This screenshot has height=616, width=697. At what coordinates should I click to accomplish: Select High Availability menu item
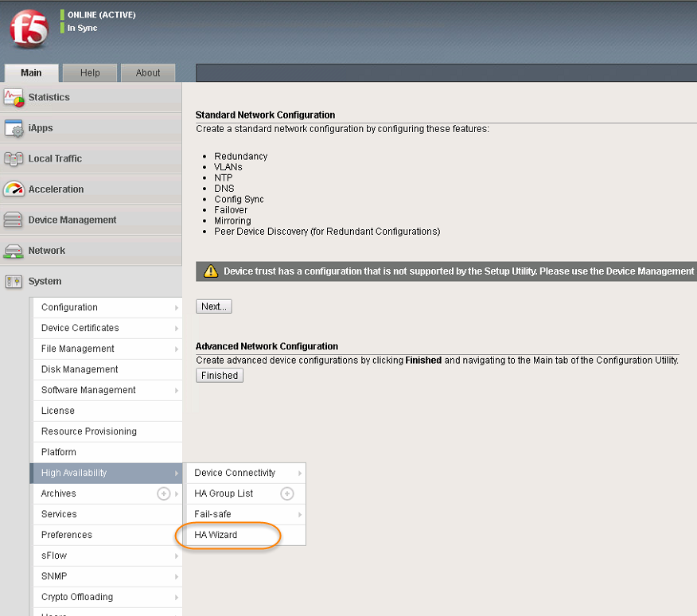tap(106, 473)
